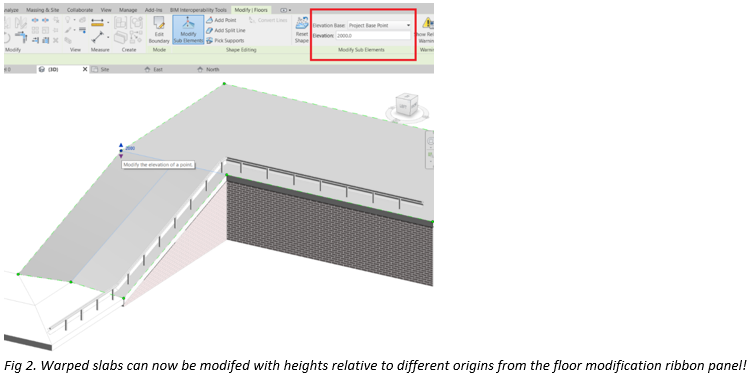Image resolution: width=750 pixels, height=377 pixels.
Task: Click the up arrow elevation control on slab point
Action: pyautogui.click(x=121, y=145)
